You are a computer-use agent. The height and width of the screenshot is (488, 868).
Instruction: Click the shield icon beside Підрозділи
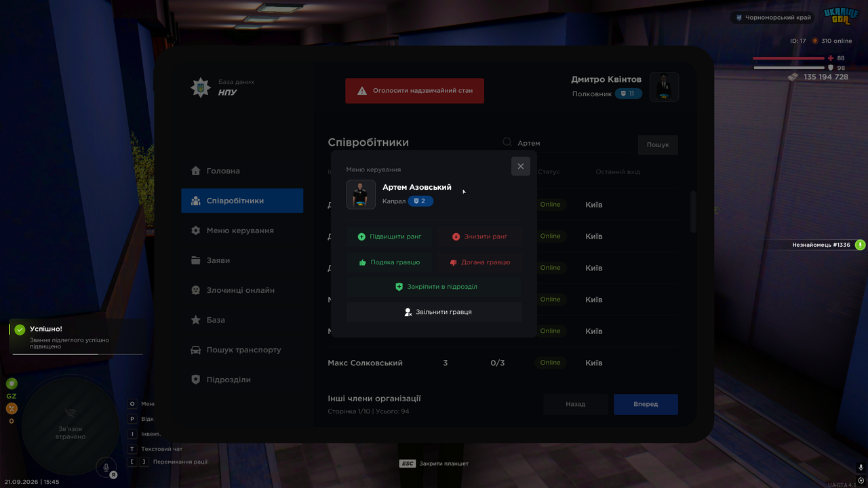point(196,380)
